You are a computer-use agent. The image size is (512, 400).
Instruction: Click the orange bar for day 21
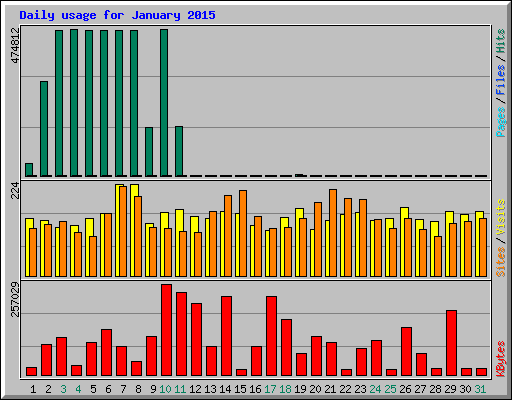[x=333, y=233]
